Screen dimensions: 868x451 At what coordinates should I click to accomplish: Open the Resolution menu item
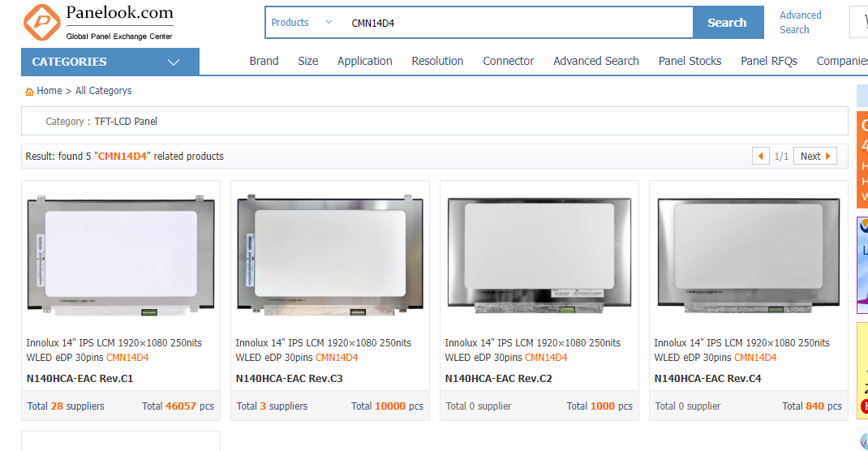click(x=437, y=61)
